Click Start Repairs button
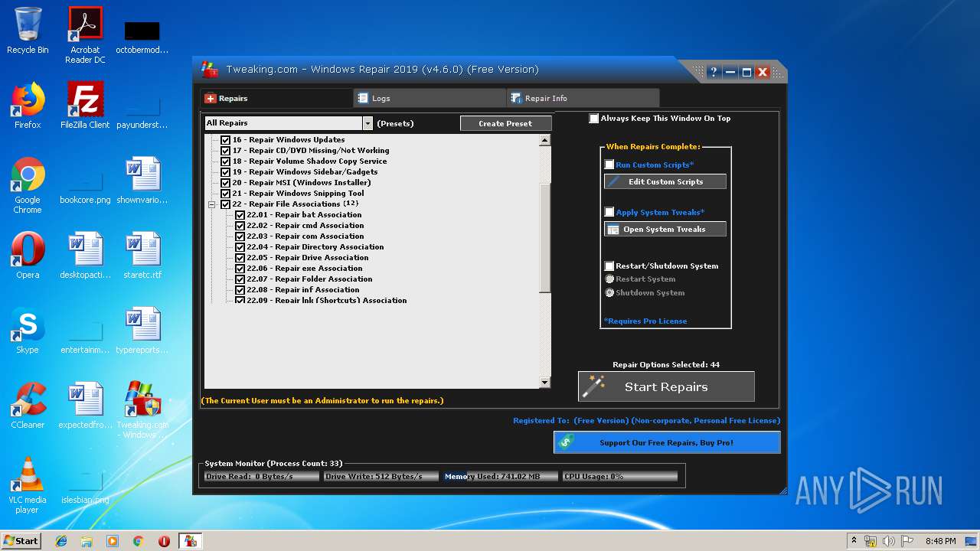The width and height of the screenshot is (980, 551). [x=666, y=386]
